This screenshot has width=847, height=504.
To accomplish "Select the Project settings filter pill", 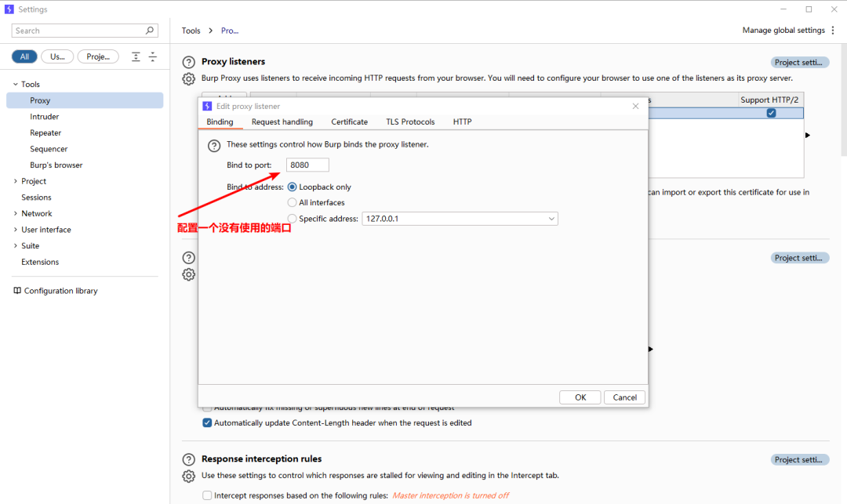I will [x=98, y=56].
